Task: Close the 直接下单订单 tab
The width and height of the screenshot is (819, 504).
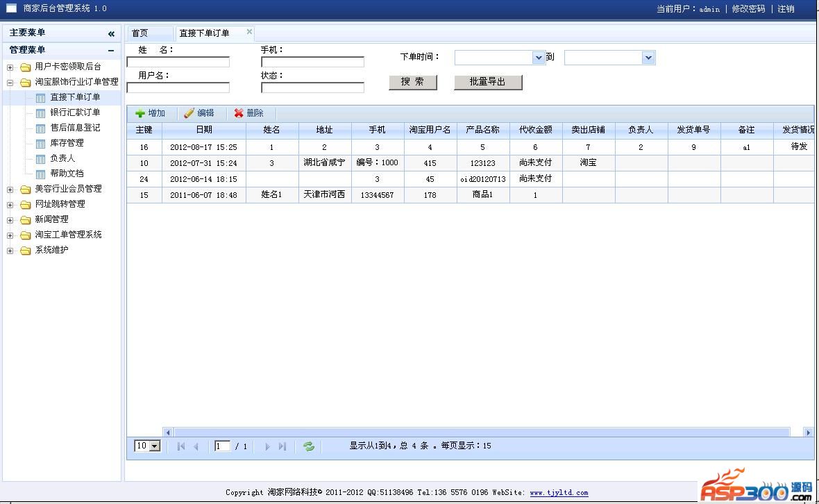Action: (249, 32)
